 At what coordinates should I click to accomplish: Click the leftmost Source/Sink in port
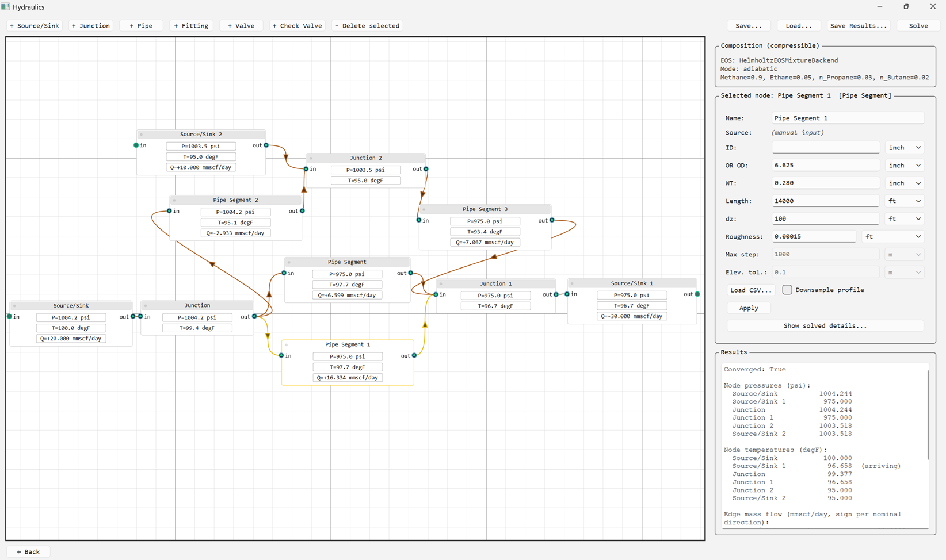[9, 317]
